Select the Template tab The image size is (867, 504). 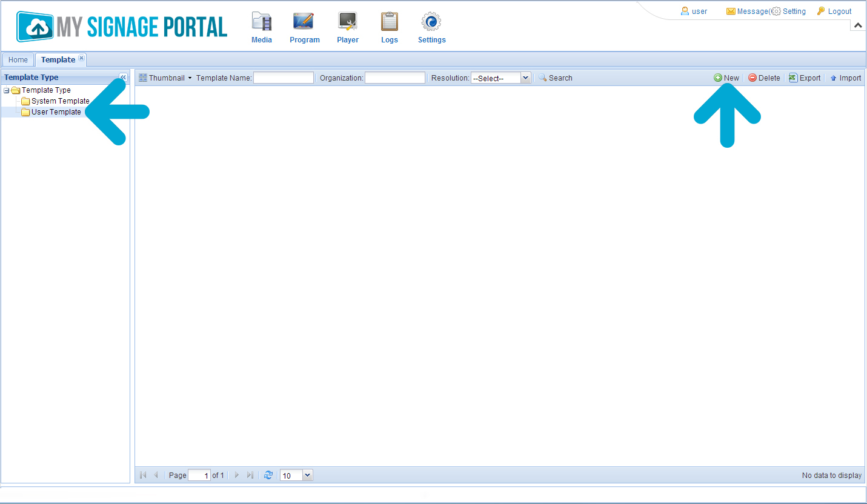(58, 60)
